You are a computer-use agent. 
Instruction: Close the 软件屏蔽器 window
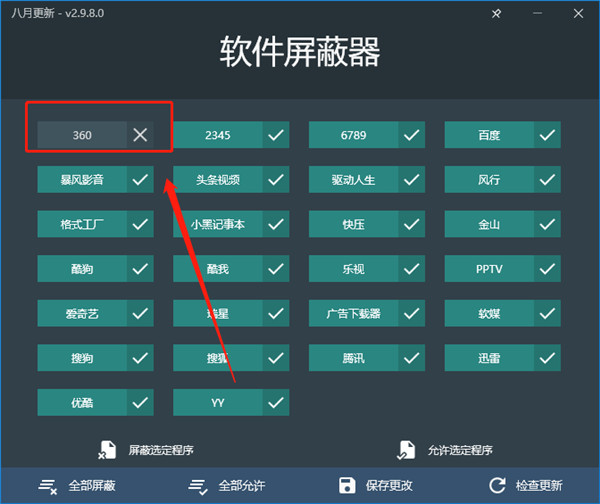pos(578,13)
